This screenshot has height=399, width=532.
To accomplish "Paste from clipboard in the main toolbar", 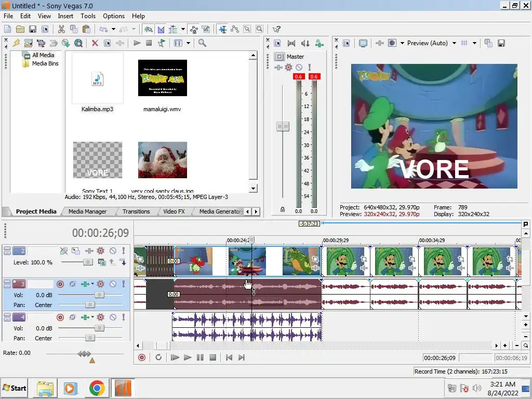I will coord(87,29).
